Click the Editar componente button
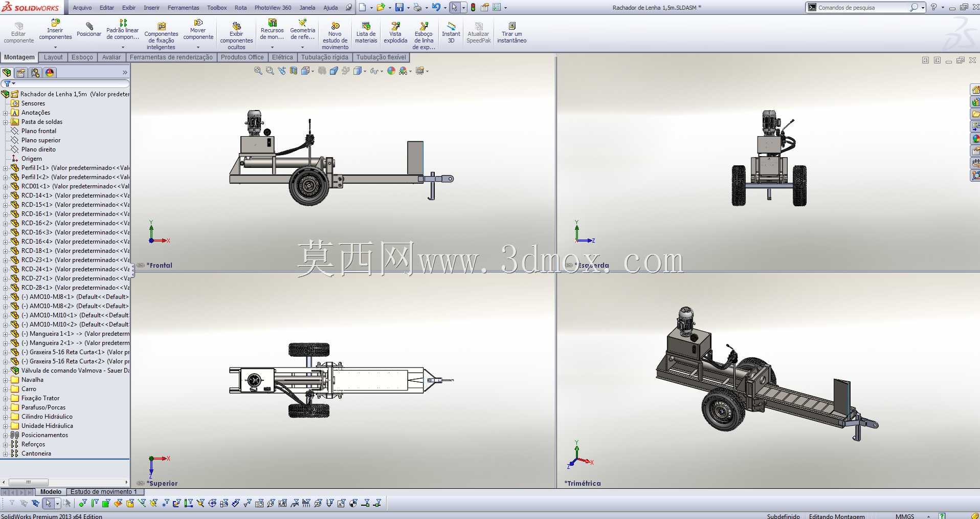Image resolution: width=980 pixels, height=519 pixels. coord(18,33)
